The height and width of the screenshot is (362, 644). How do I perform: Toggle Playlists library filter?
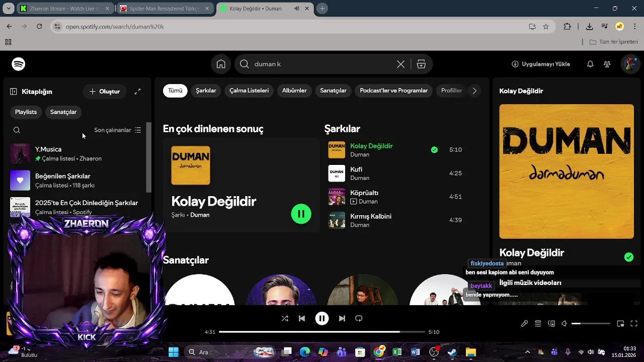click(26, 112)
